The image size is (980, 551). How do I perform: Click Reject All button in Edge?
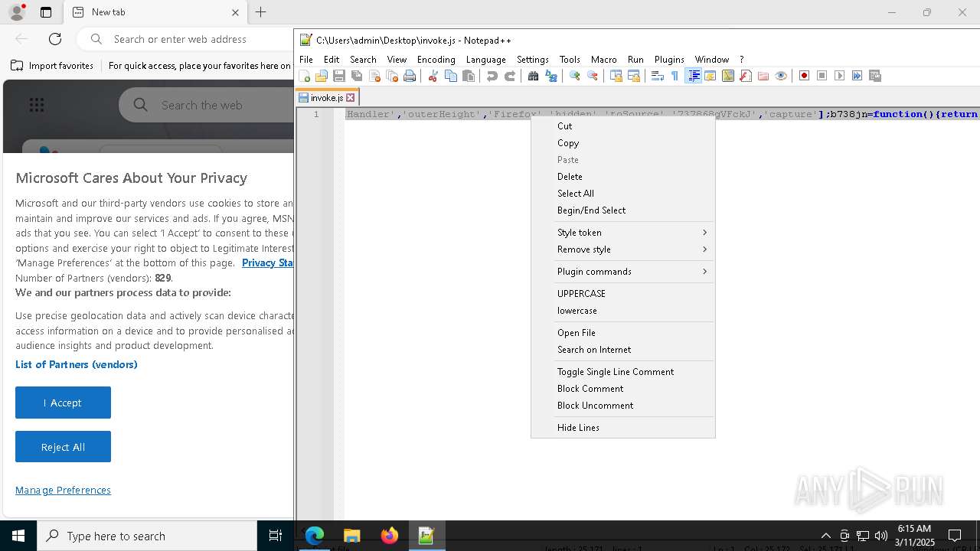pyautogui.click(x=63, y=447)
